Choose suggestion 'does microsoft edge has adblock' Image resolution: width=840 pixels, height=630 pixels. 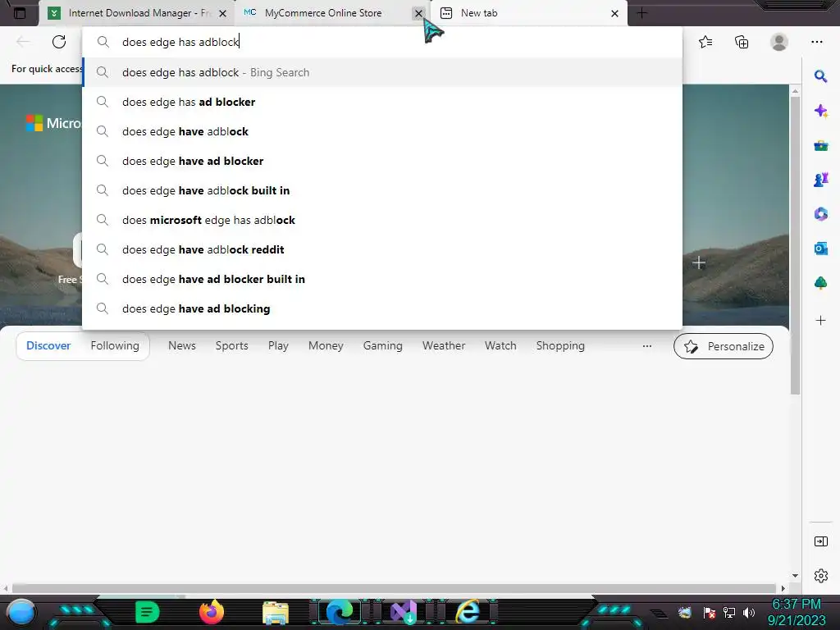[x=382, y=220]
